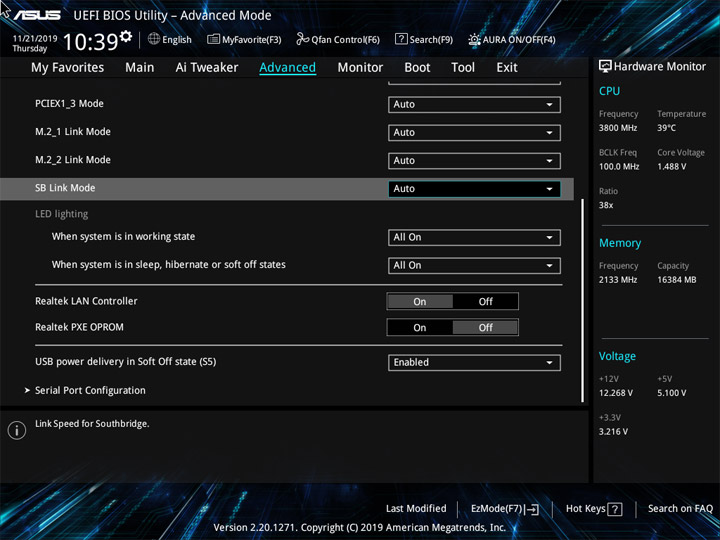Click English language button
Viewport: 720px width, 540px height.
click(x=177, y=40)
